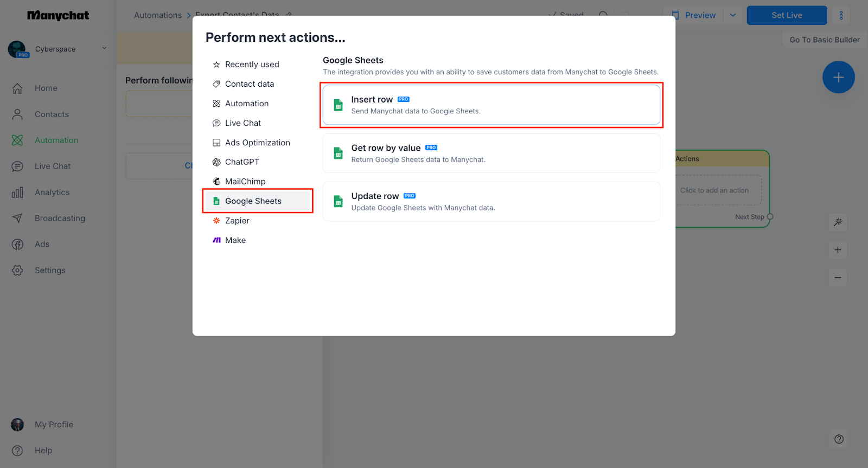
Task: Select the ChatGPT integration icon
Action: click(x=216, y=162)
